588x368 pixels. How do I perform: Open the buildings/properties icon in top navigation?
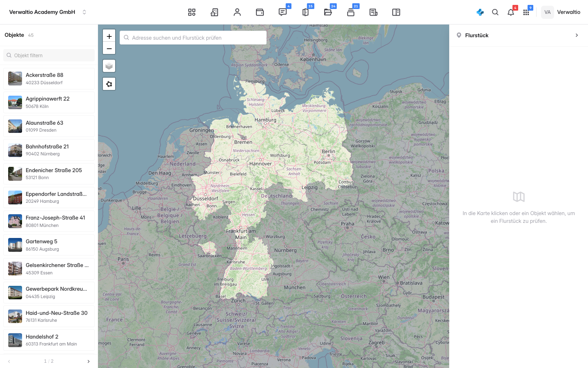(214, 12)
